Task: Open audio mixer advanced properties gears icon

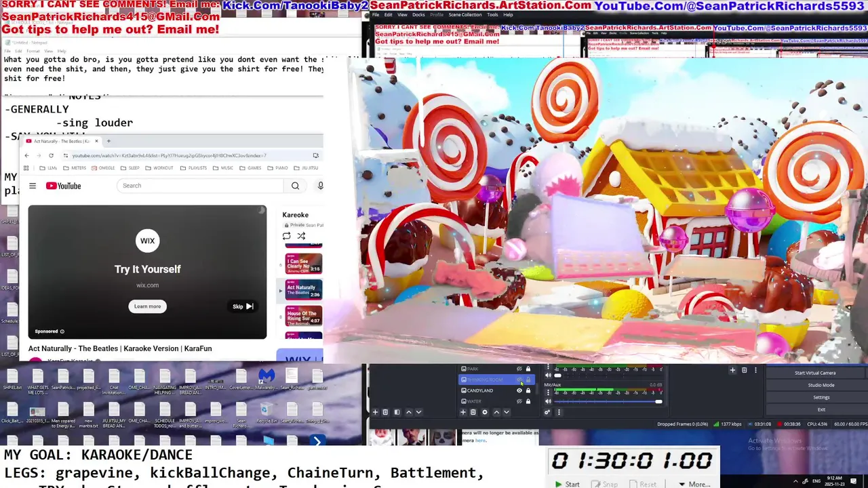Action: (547, 412)
